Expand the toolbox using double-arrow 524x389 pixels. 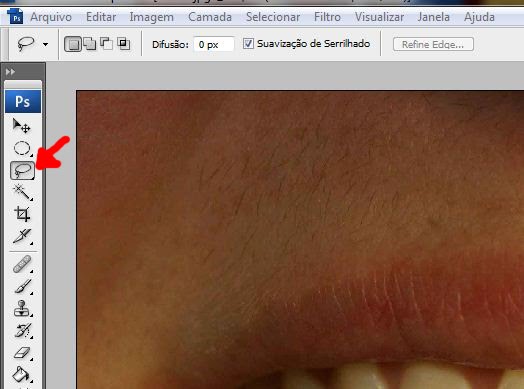pyautogui.click(x=10, y=72)
